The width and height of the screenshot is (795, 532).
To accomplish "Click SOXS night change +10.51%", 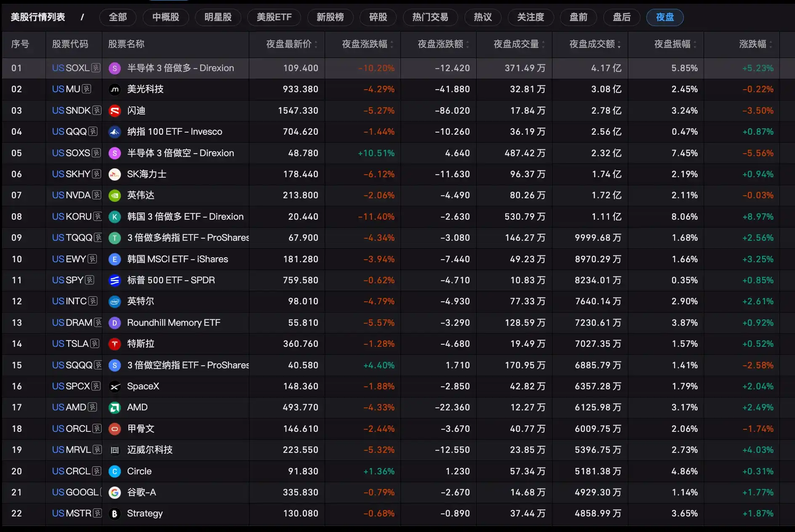I will (376, 153).
